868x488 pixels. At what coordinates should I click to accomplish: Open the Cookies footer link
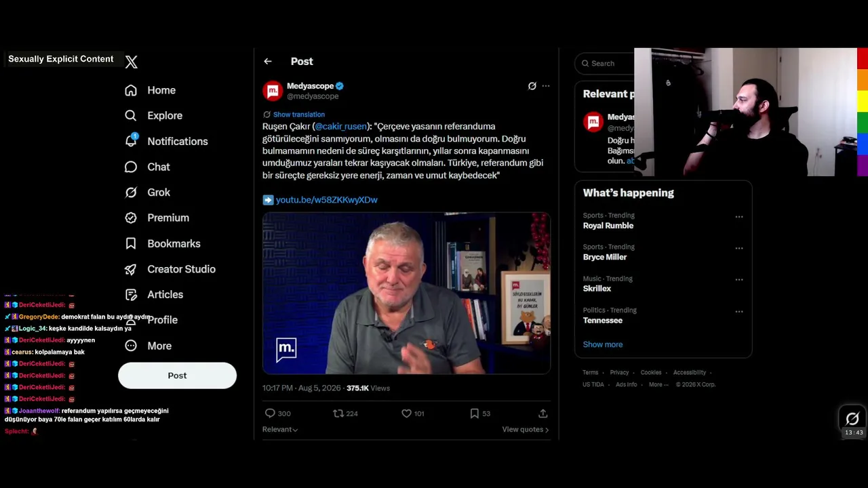tap(651, 372)
